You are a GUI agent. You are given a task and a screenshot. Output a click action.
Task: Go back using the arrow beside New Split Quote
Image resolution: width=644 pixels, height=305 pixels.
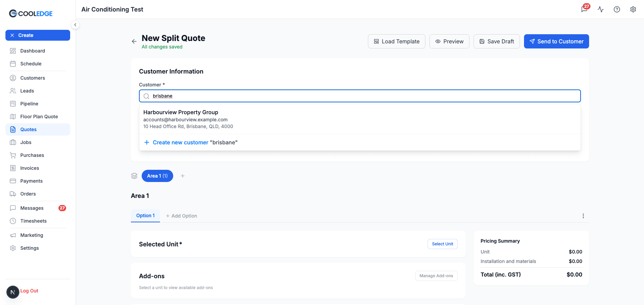coord(134,41)
